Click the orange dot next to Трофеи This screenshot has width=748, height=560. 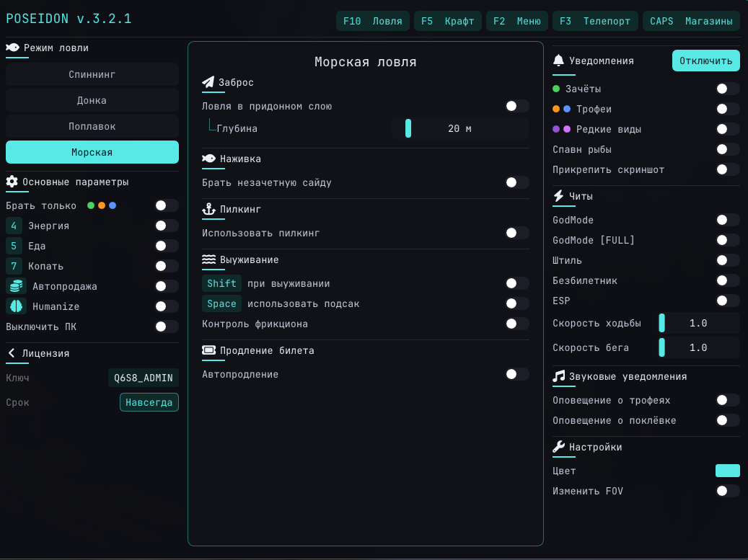556,109
